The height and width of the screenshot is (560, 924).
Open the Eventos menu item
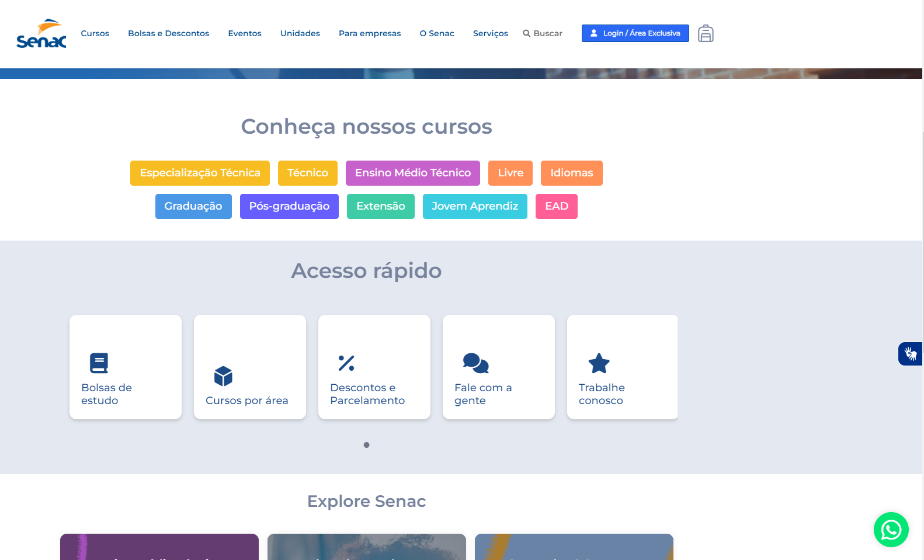[245, 33]
